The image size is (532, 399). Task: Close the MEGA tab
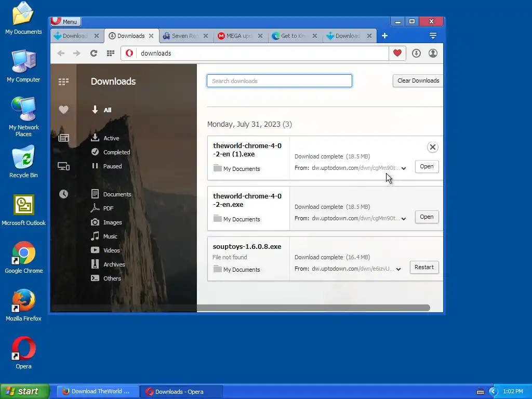(x=260, y=36)
